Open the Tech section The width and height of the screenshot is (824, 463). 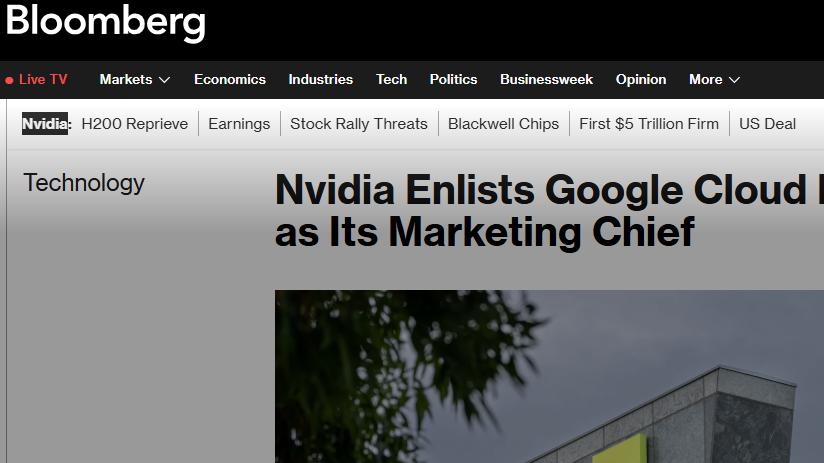pos(391,80)
